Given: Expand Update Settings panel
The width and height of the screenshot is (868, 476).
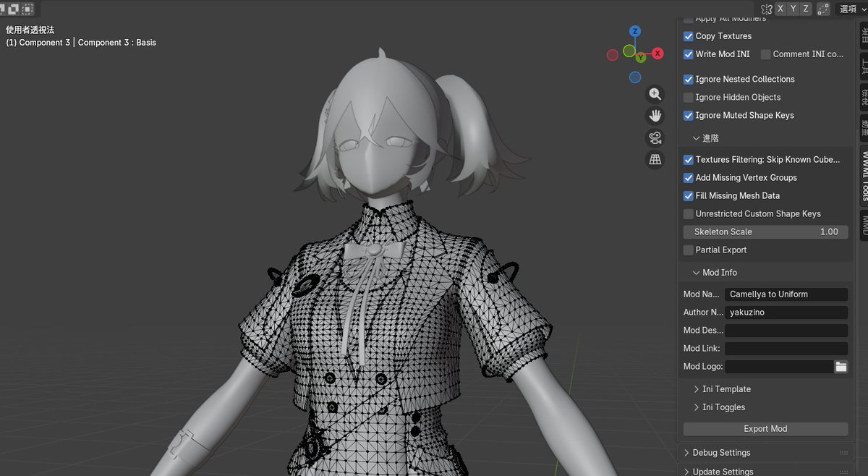Looking at the screenshot, I should click(x=718, y=472).
